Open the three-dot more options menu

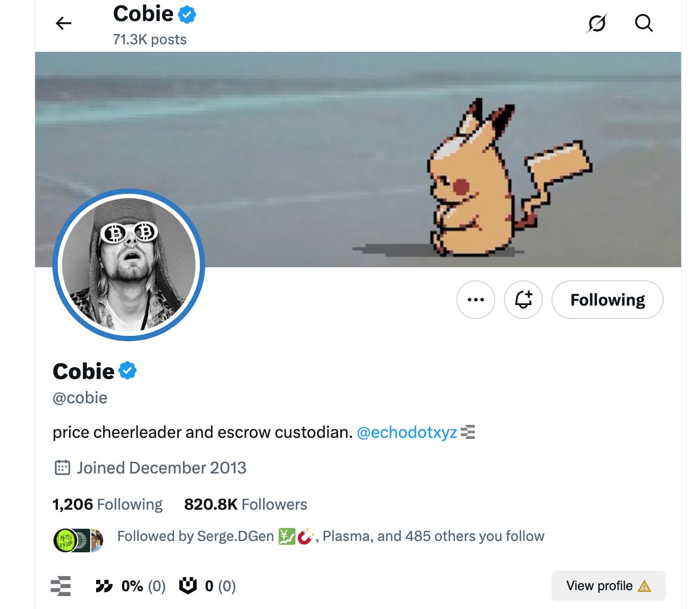(x=476, y=300)
